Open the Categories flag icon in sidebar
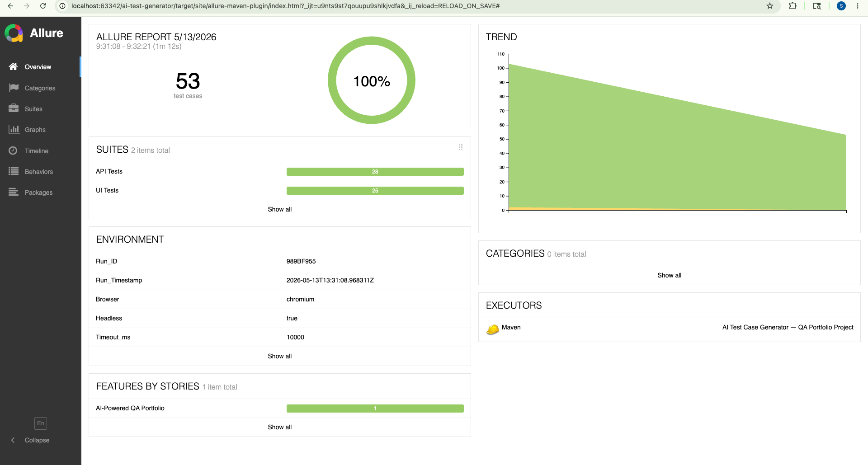Image resolution: width=868 pixels, height=465 pixels. (14, 88)
